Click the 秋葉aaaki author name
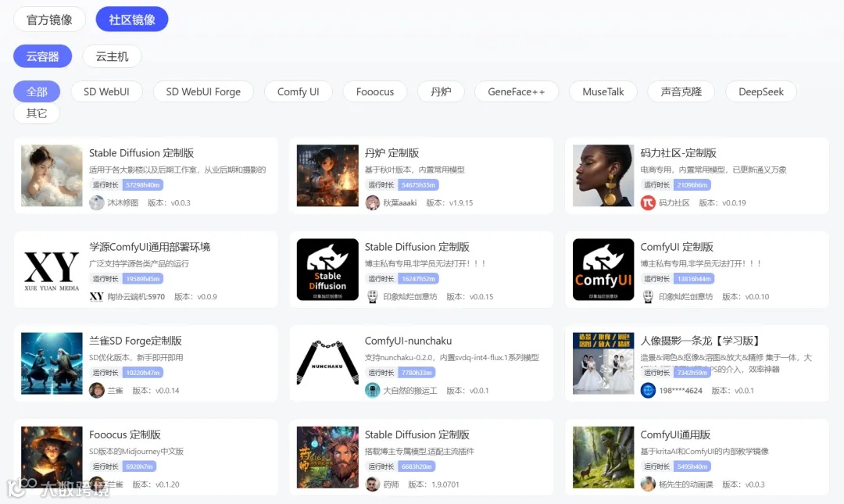 click(400, 202)
